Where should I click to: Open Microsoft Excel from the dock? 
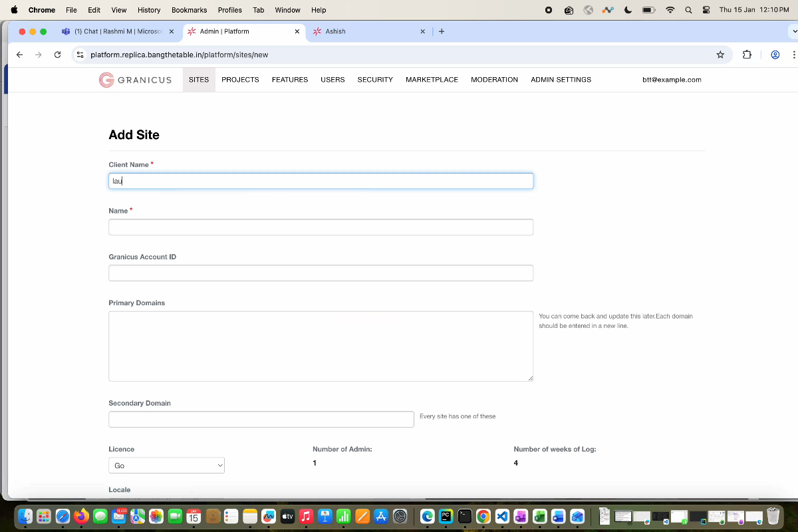click(x=540, y=516)
